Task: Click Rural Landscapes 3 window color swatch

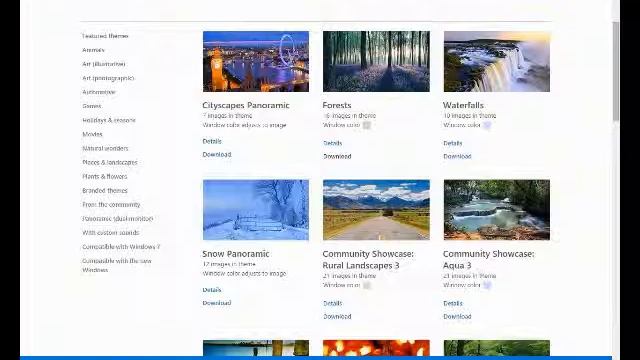Action: click(367, 285)
